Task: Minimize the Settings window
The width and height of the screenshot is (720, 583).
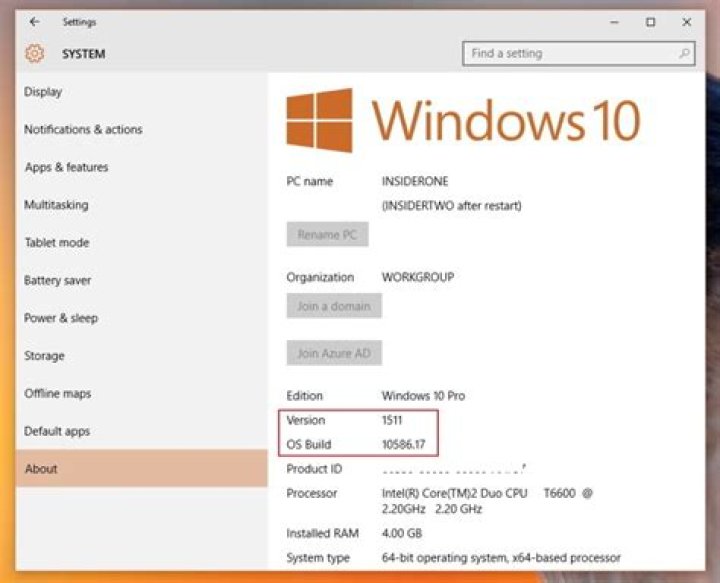Action: [613, 21]
